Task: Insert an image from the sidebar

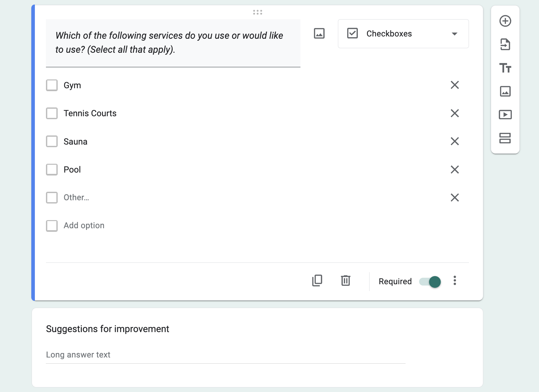Action: [505, 91]
